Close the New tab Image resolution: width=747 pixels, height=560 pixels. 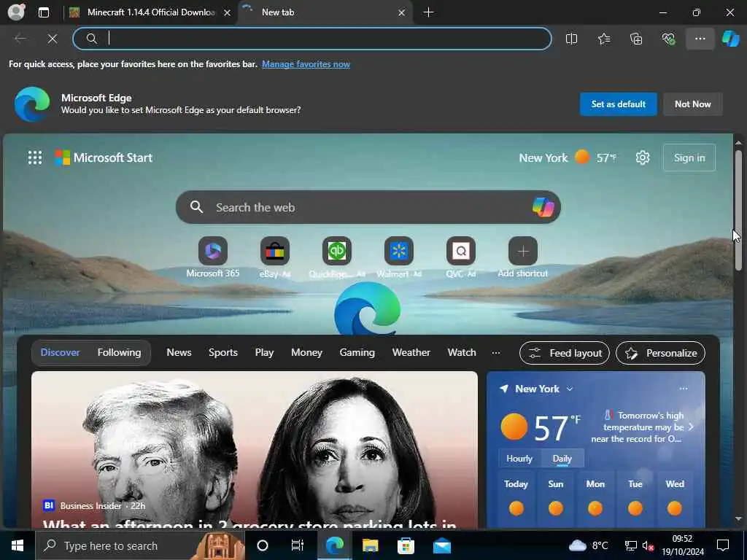click(402, 13)
